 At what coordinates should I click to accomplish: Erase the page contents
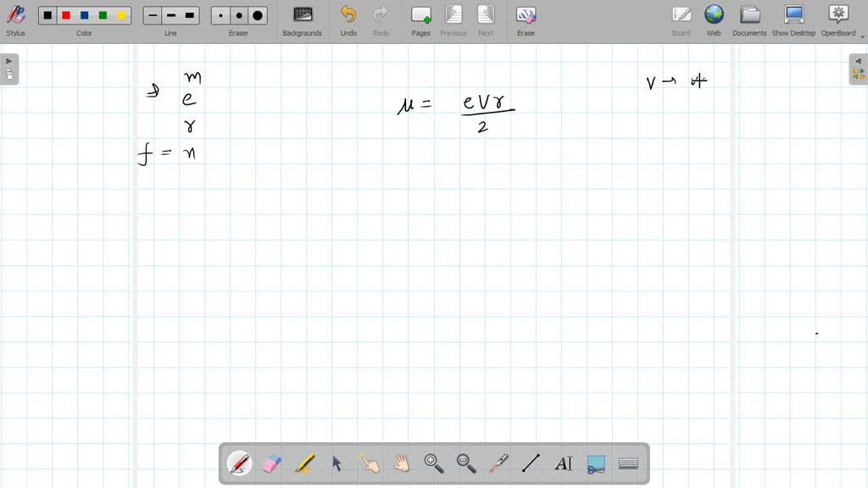tap(526, 21)
